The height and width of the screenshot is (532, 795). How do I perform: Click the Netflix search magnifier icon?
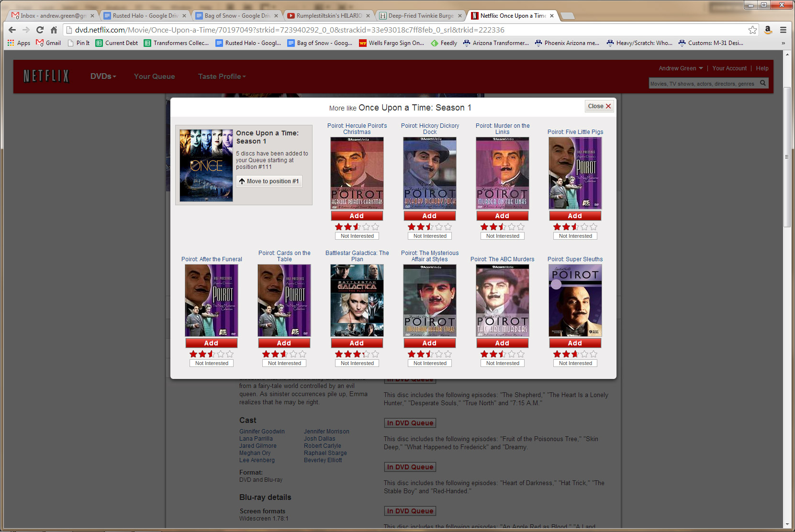tap(763, 83)
